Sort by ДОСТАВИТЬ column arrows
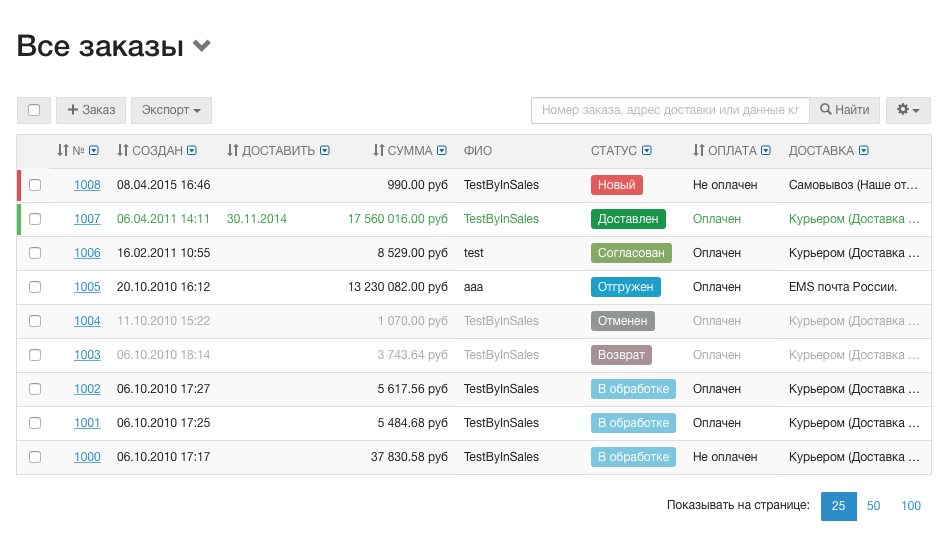This screenshot has width=947, height=554. click(233, 150)
